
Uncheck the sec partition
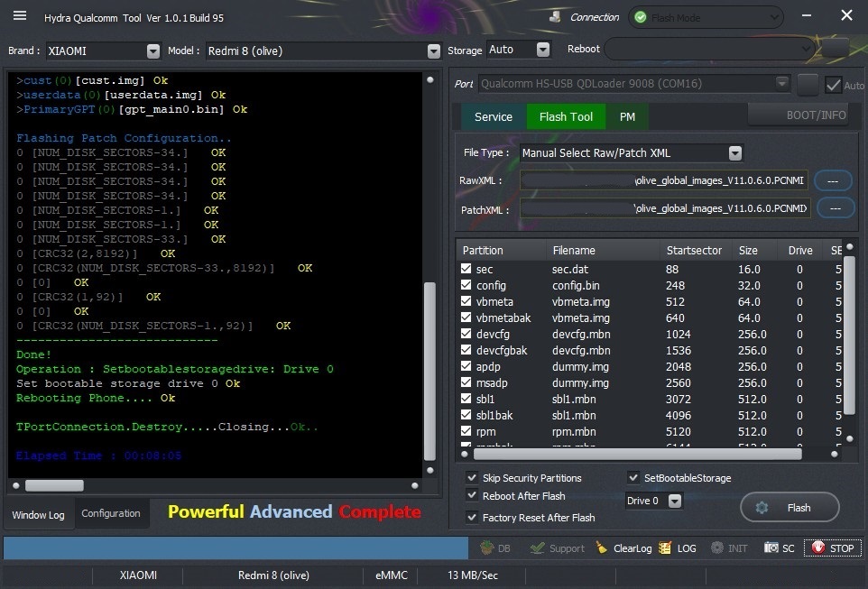(x=466, y=269)
